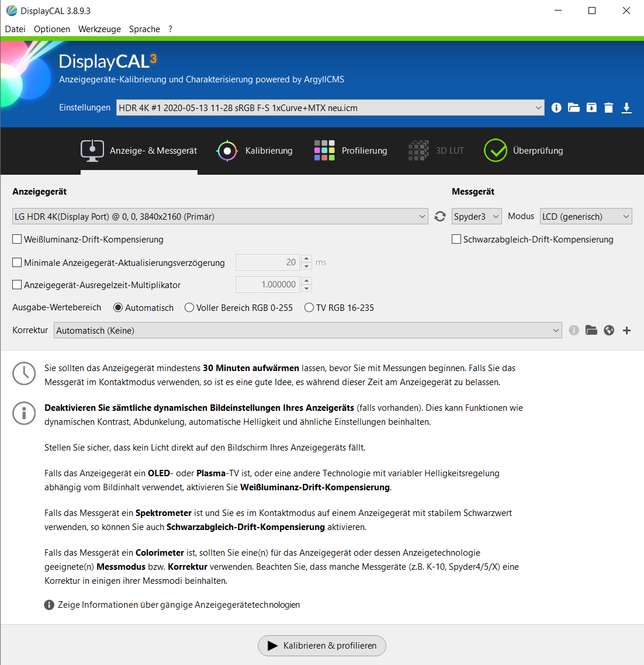644x665 pixels.
Task: Open the Anzeigegerät display dropdown
Action: (220, 216)
